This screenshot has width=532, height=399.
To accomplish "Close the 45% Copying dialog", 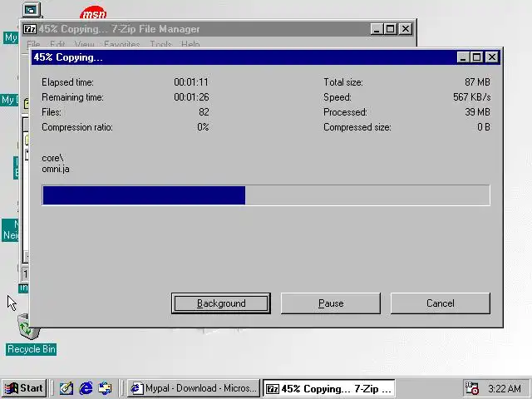I will [x=491, y=57].
